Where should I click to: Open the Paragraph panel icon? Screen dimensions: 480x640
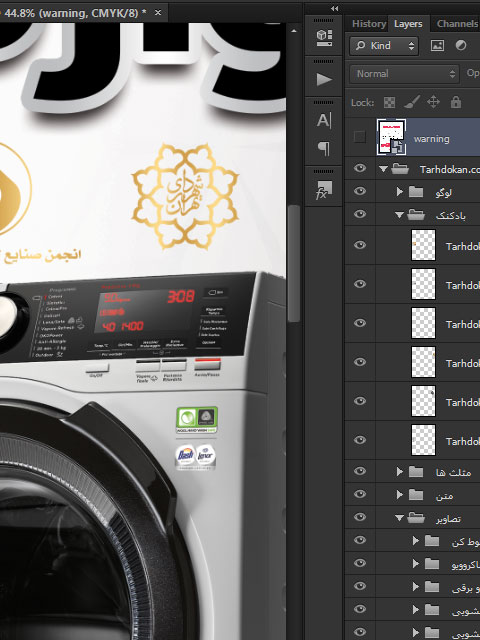(324, 148)
